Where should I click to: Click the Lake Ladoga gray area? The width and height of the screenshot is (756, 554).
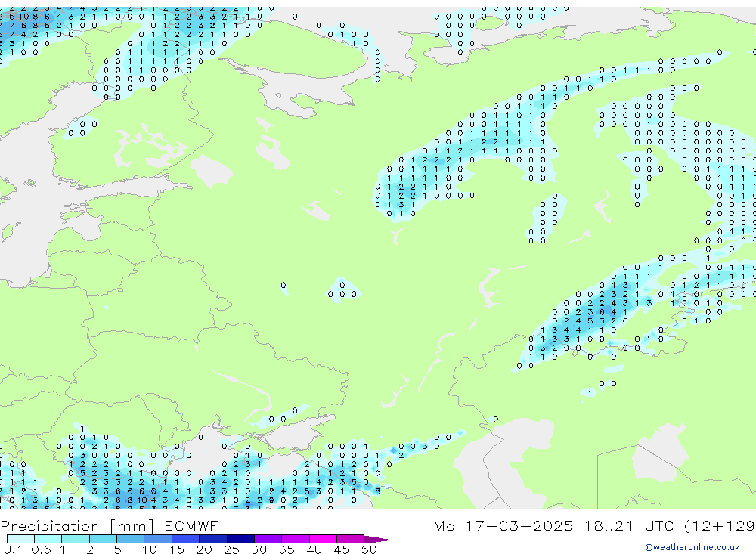(211, 170)
